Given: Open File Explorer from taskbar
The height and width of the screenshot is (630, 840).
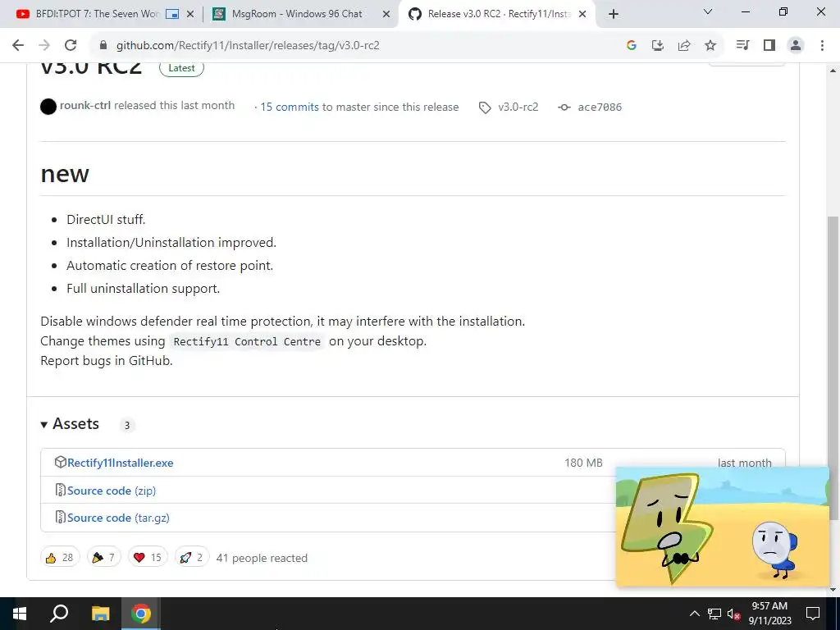Looking at the screenshot, I should tap(100, 614).
